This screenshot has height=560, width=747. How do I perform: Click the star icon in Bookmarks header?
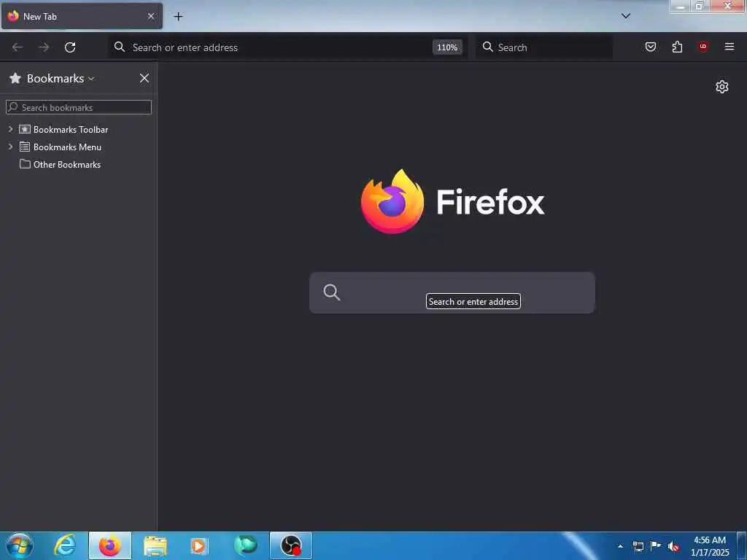pyautogui.click(x=15, y=78)
